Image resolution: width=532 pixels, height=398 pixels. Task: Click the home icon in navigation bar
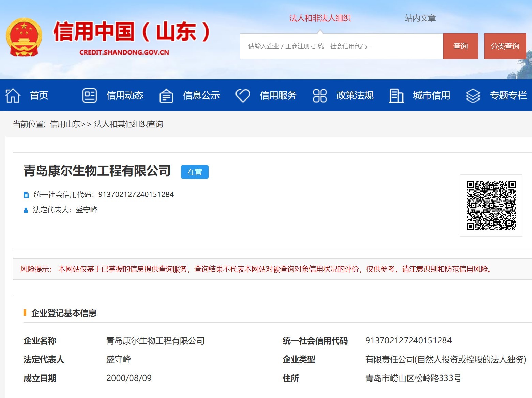coord(13,95)
